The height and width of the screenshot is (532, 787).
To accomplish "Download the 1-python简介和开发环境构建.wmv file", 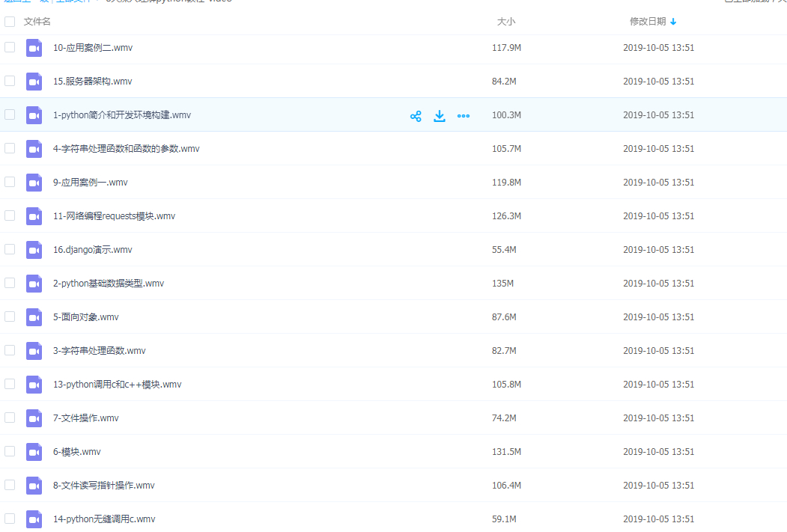I will pyautogui.click(x=440, y=116).
